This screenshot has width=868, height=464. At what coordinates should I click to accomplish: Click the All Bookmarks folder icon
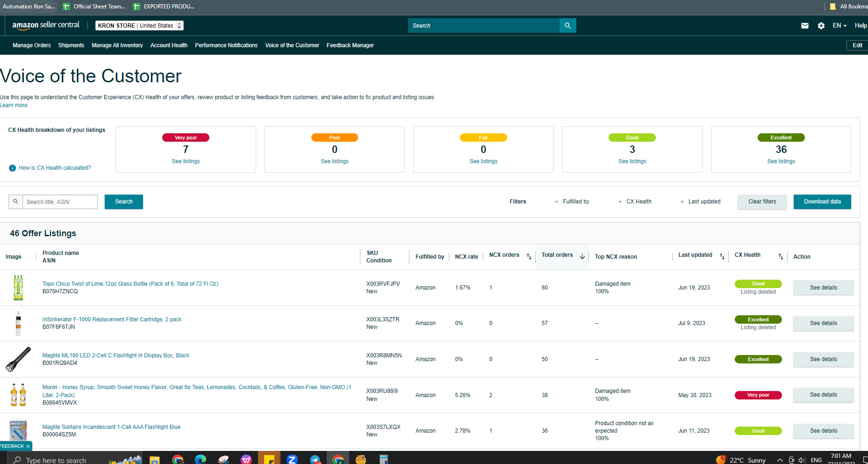[x=833, y=7]
